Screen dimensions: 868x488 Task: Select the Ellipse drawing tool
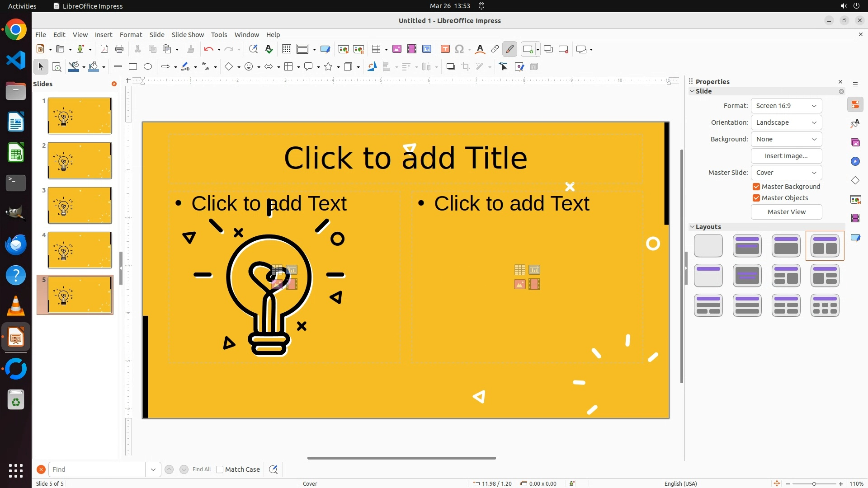tap(148, 67)
